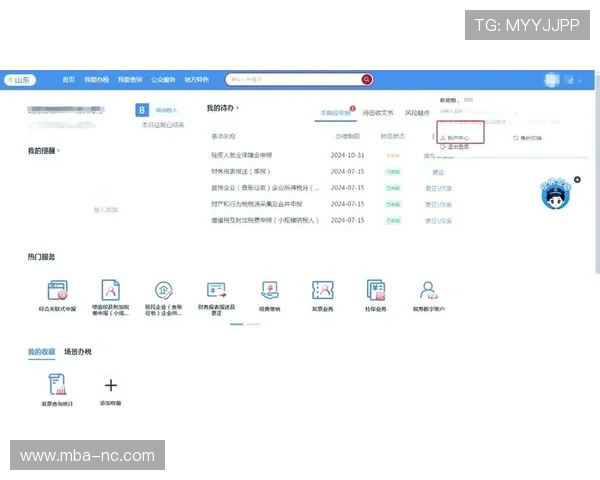Switch to the 风险疑点 tab
Image resolution: width=600 pixels, height=480 pixels.
pos(417,113)
